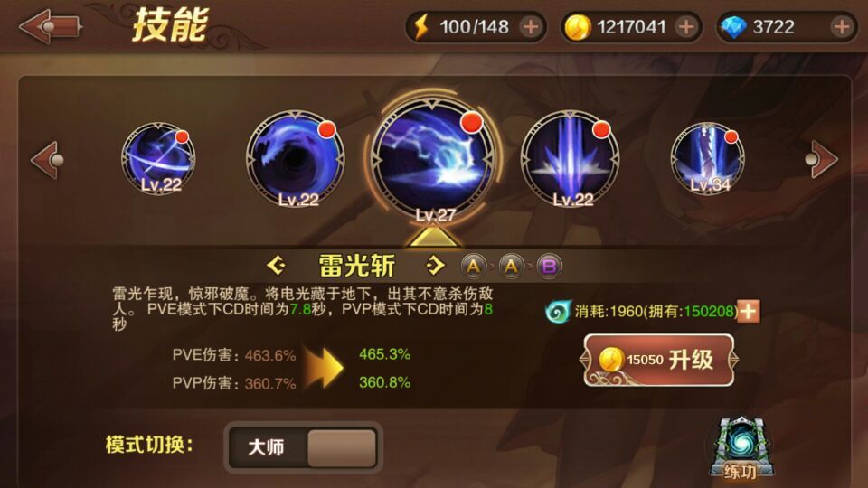Upgrade skill for 15050 gold

coord(659,361)
